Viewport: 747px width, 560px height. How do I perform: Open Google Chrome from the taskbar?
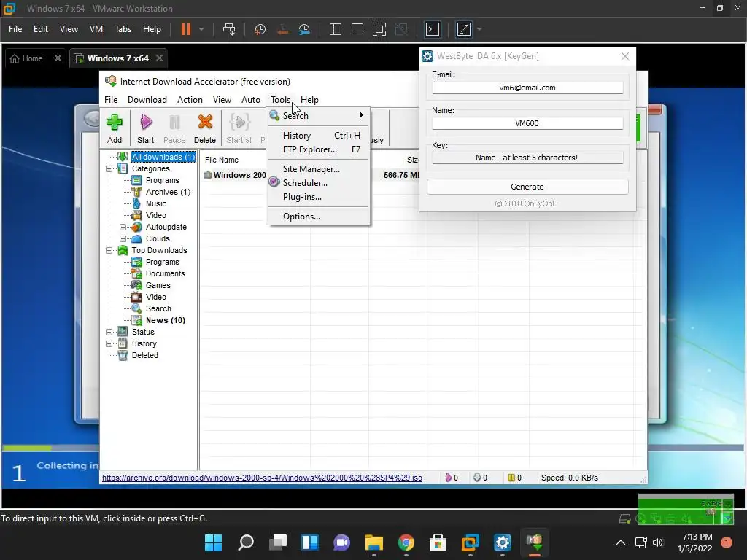[406, 542]
